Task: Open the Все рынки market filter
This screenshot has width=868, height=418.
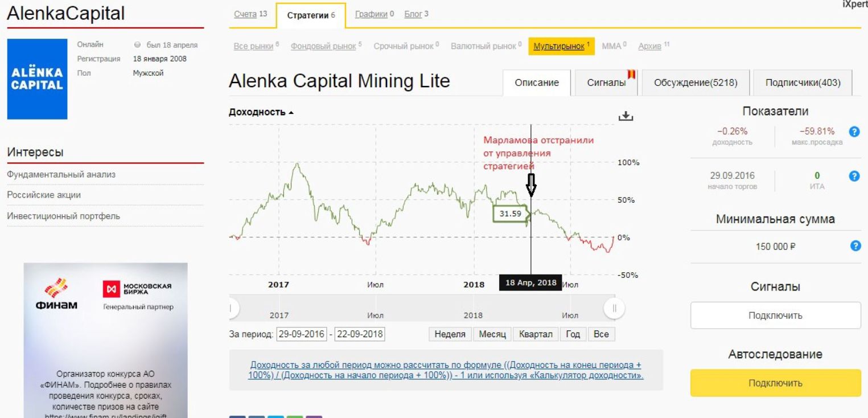Action: pos(253,46)
